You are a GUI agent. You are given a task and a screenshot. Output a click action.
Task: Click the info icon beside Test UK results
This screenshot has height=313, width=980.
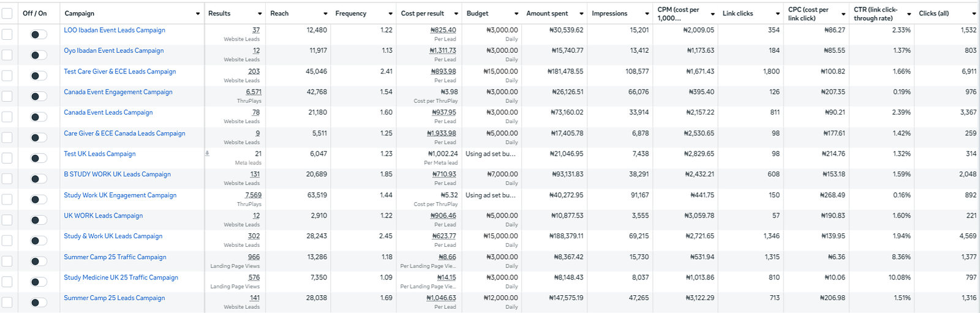[207, 154]
